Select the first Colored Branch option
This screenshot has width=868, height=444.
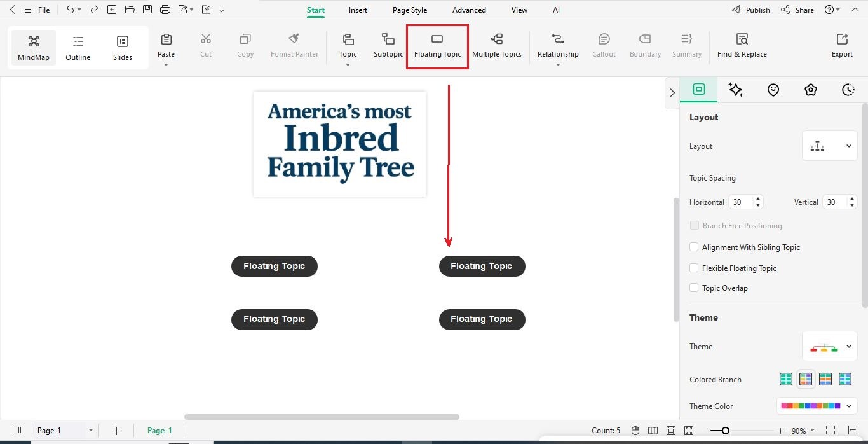point(786,379)
